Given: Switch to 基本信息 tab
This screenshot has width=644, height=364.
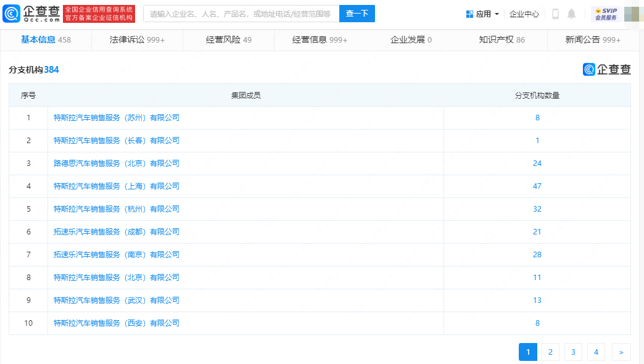Looking at the screenshot, I should click(x=46, y=40).
